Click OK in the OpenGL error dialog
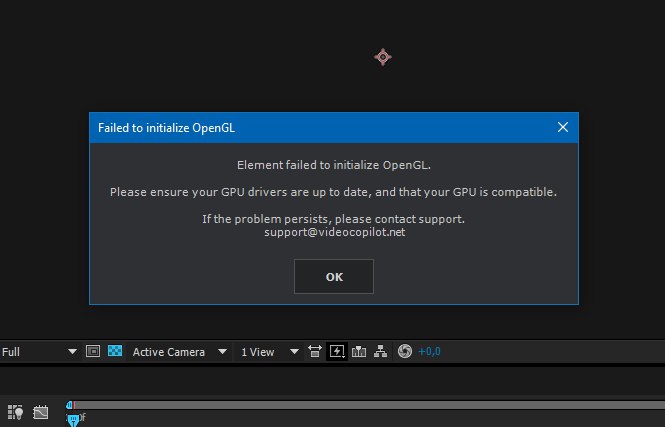665x427 pixels. click(x=334, y=276)
